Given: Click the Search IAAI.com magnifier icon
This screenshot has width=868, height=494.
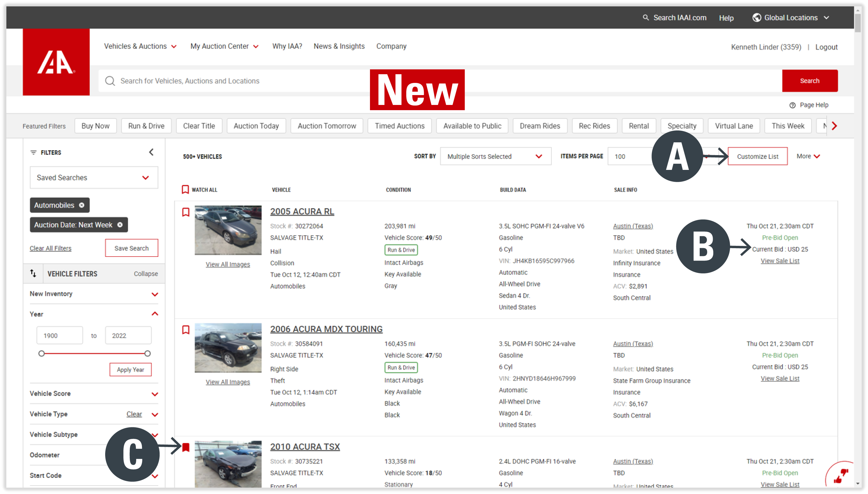Looking at the screenshot, I should coord(645,18).
